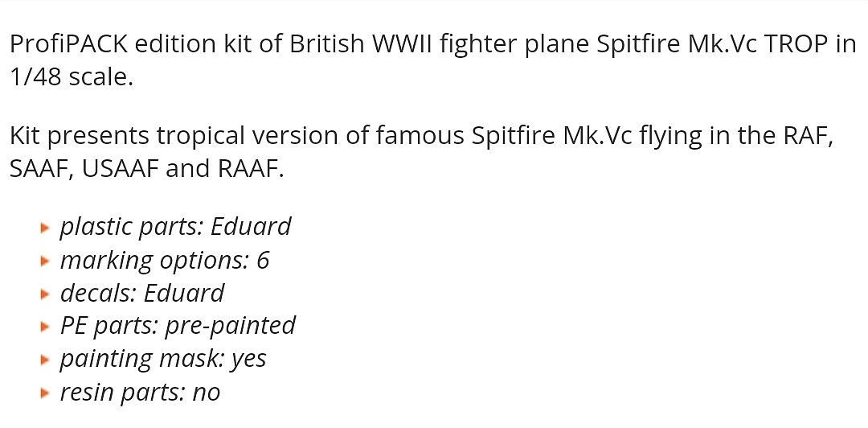Click the "1/48 scale." text
This screenshot has width=868, height=428.
pos(71,80)
